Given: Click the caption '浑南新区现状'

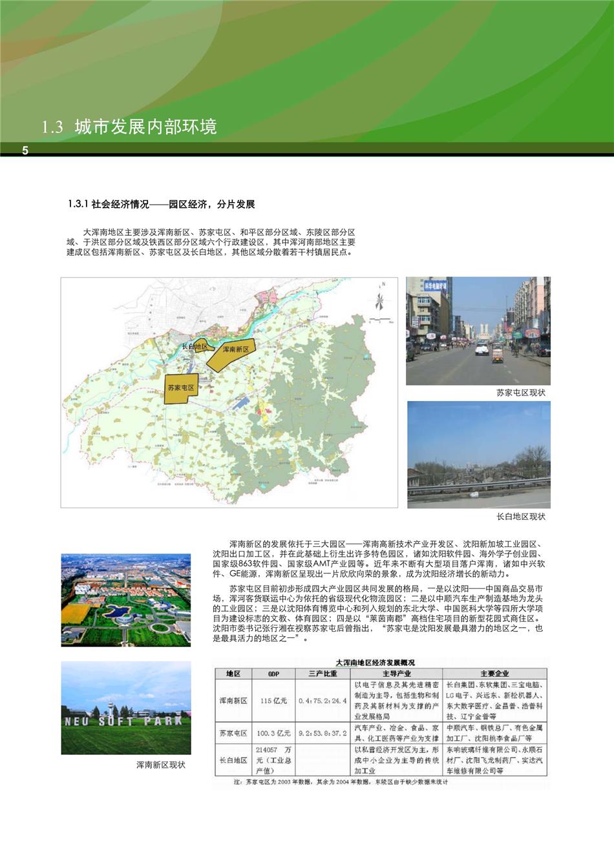Looking at the screenshot, I should pos(161,765).
